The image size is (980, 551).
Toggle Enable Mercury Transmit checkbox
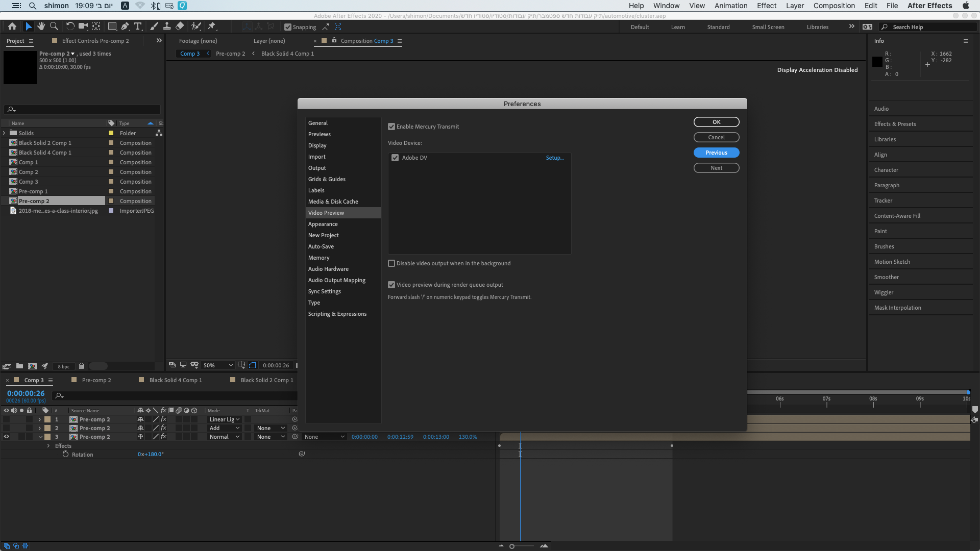pos(391,127)
